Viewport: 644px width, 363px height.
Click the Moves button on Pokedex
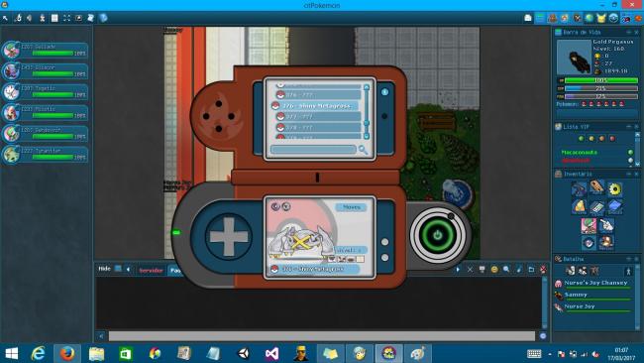click(351, 207)
